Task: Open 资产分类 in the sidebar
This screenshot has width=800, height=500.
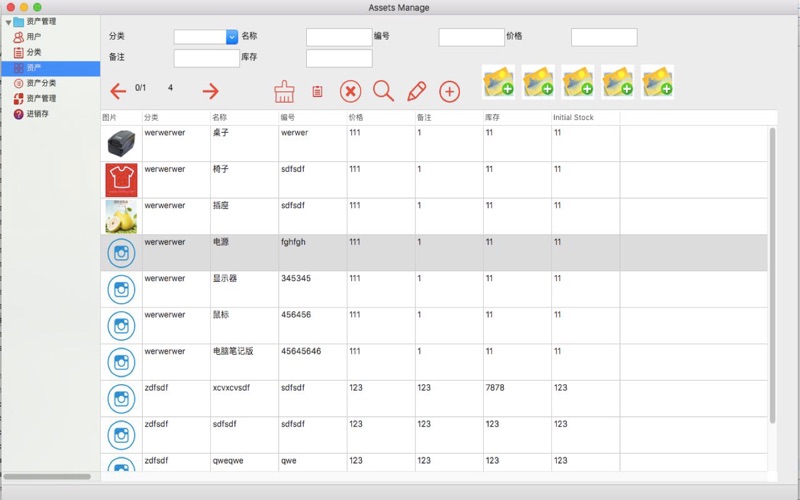Action: 40,83
